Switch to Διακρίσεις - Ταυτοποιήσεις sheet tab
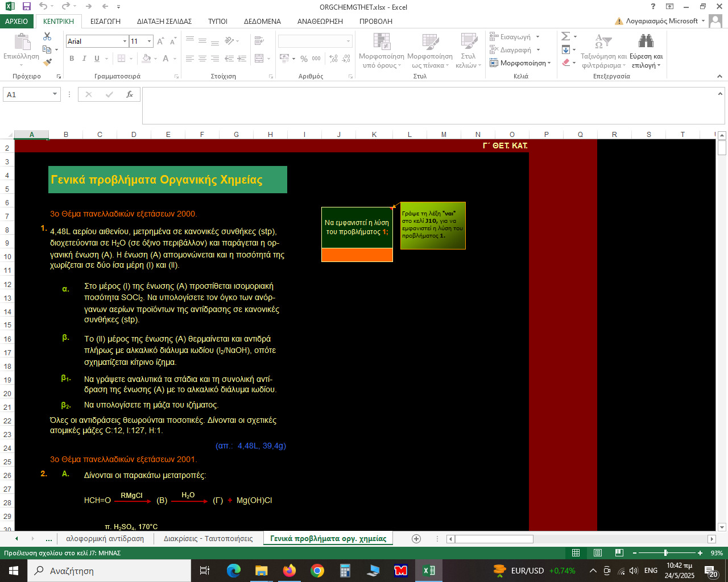Screen dimensions: 728x582 click(208, 539)
